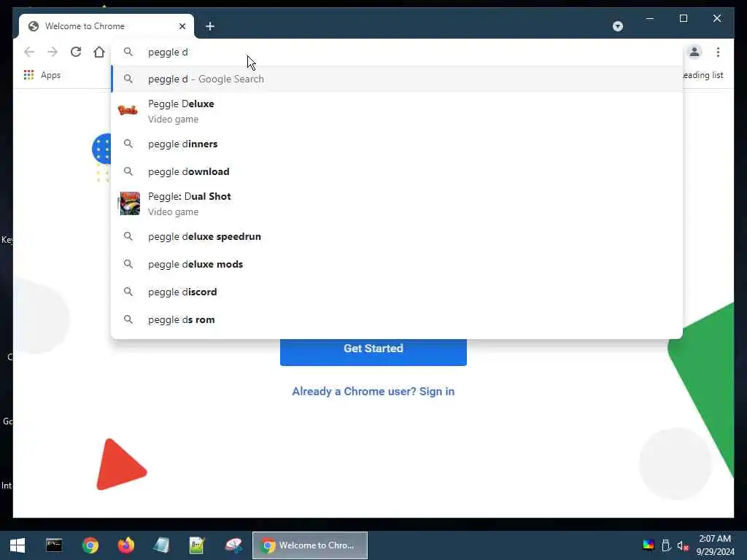Click the address bar search magnifier icon
The image size is (747, 560).
[x=128, y=52]
